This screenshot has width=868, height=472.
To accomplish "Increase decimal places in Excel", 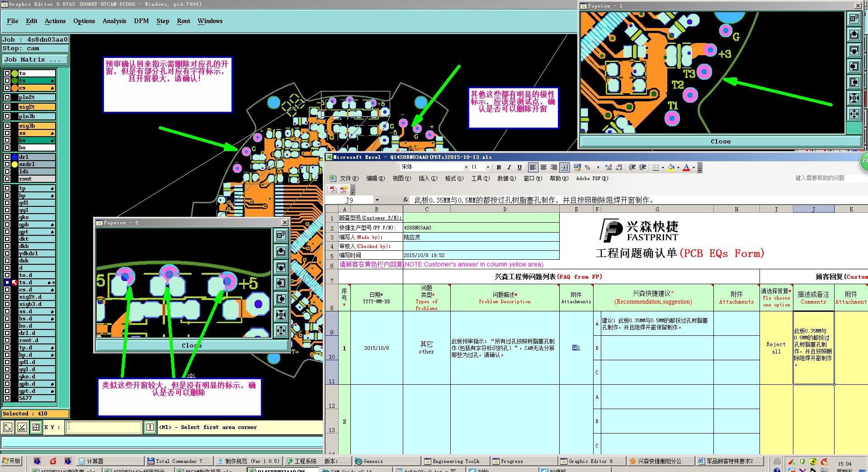I will (x=609, y=167).
